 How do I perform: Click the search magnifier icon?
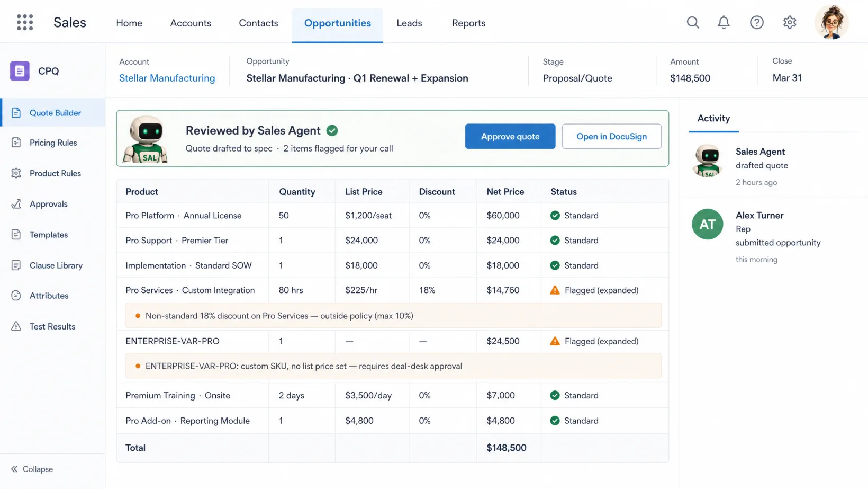pos(693,22)
